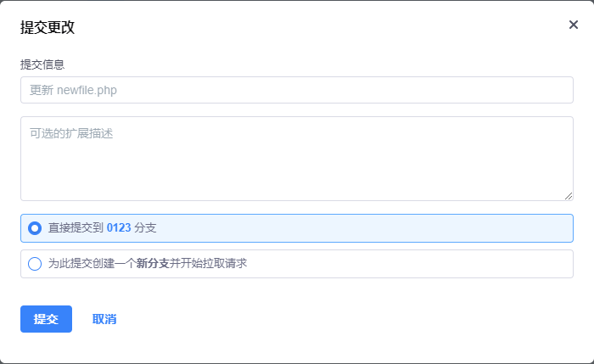
Task: Click the empty right end of direct-commit row
Action: coord(509,228)
